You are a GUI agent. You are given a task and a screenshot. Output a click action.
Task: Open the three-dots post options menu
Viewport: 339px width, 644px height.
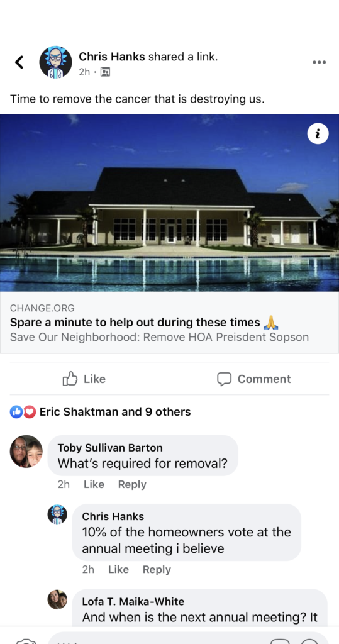point(319,62)
